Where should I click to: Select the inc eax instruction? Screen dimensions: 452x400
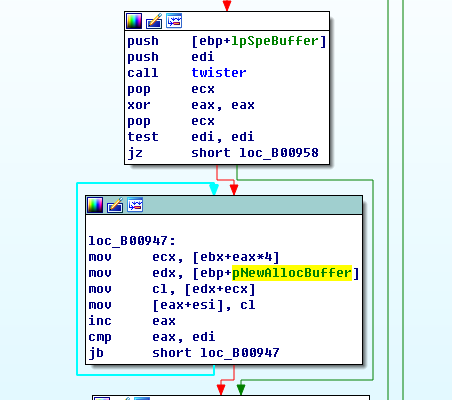pyautogui.click(x=132, y=321)
